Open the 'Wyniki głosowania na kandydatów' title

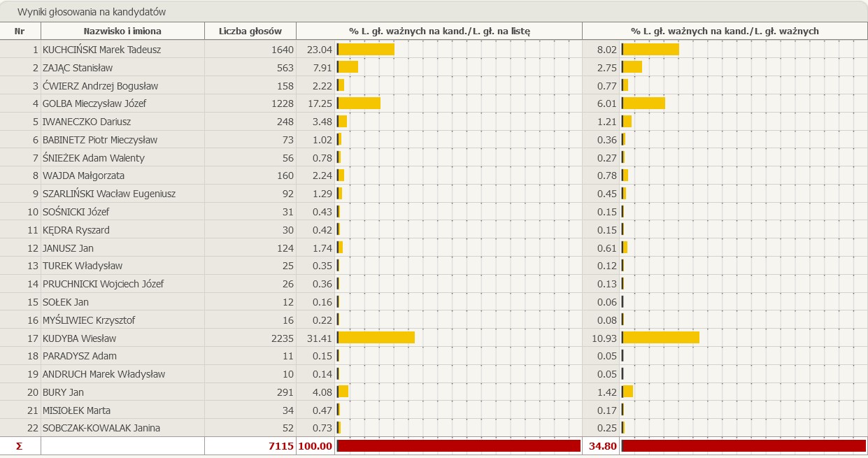coord(92,13)
